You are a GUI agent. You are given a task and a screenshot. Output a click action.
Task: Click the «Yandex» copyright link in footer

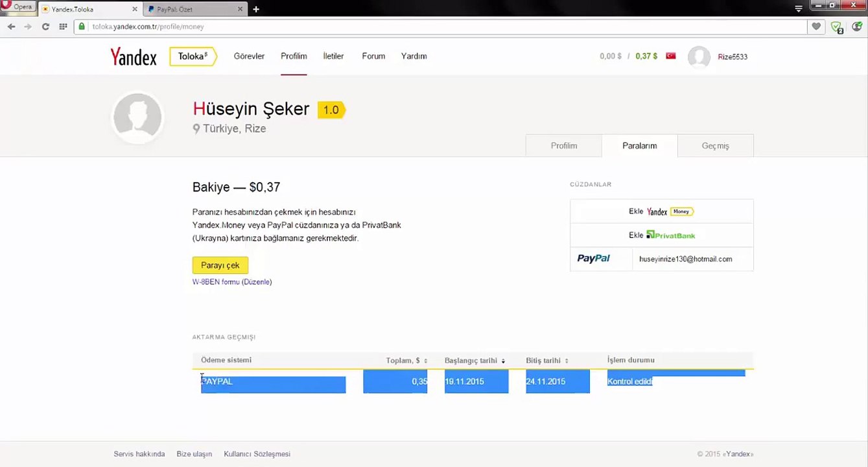tap(738, 454)
